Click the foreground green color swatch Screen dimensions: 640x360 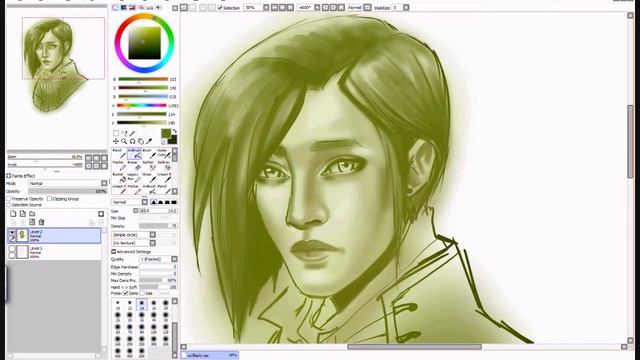[166, 133]
